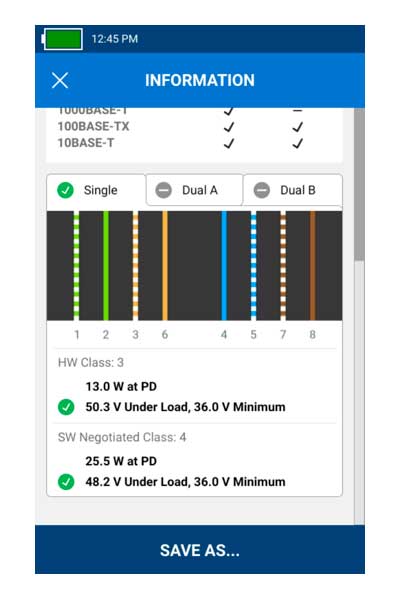Click the gray minus icon on Dual B
This screenshot has width=400, height=600.
[x=262, y=190]
